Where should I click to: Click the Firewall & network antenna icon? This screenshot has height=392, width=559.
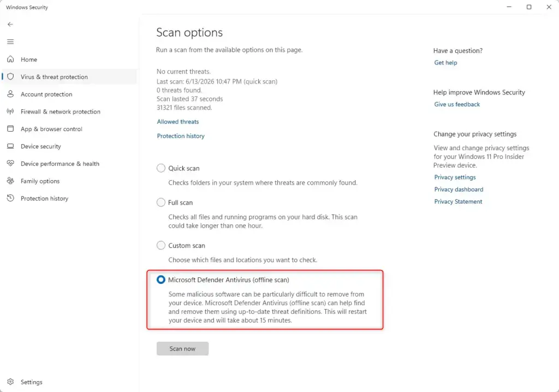click(10, 111)
